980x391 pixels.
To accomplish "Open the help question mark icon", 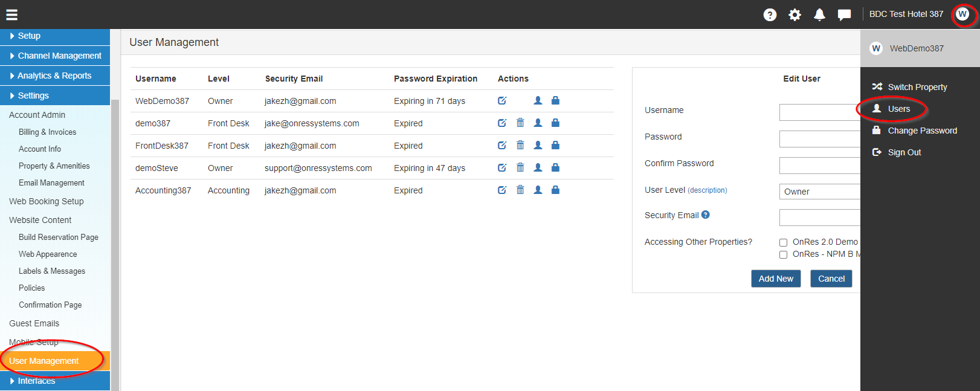I will click(770, 15).
